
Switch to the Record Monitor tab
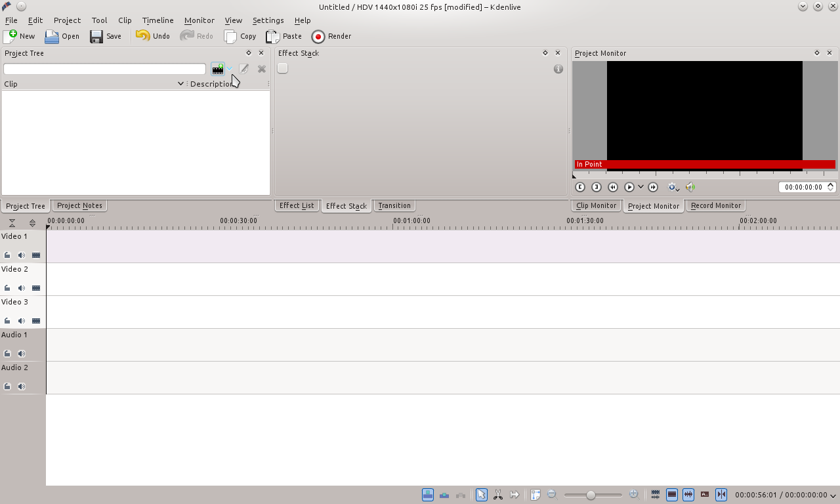pos(716,205)
